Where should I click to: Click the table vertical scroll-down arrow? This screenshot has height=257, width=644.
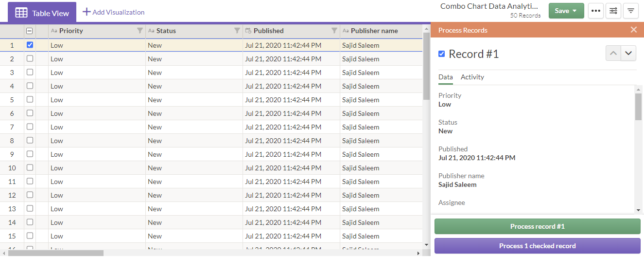tap(426, 245)
